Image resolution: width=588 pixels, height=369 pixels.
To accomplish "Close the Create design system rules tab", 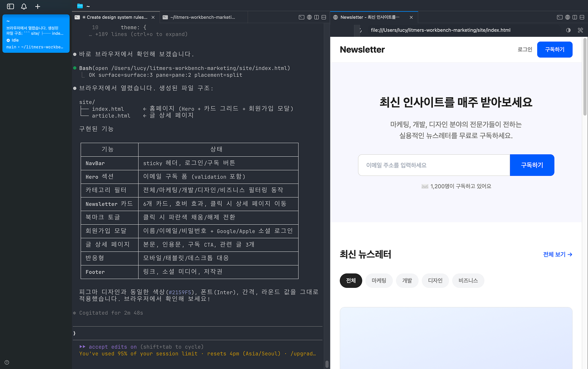I will click(153, 17).
